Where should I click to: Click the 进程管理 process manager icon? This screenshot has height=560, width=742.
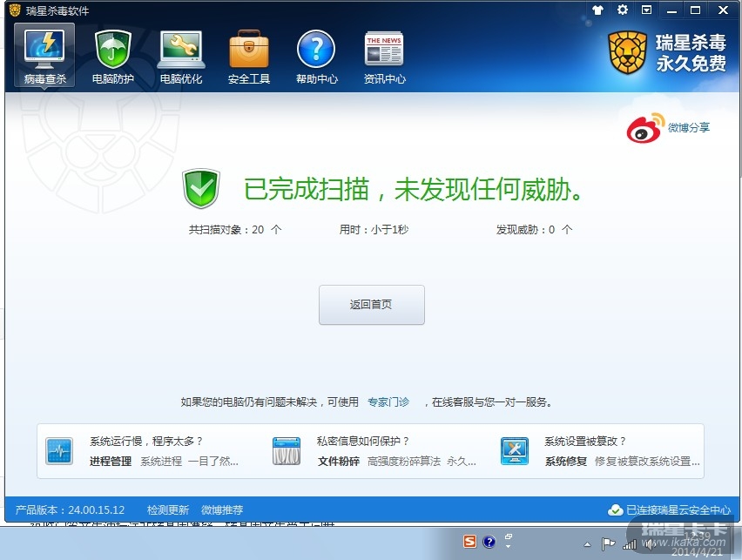59,450
